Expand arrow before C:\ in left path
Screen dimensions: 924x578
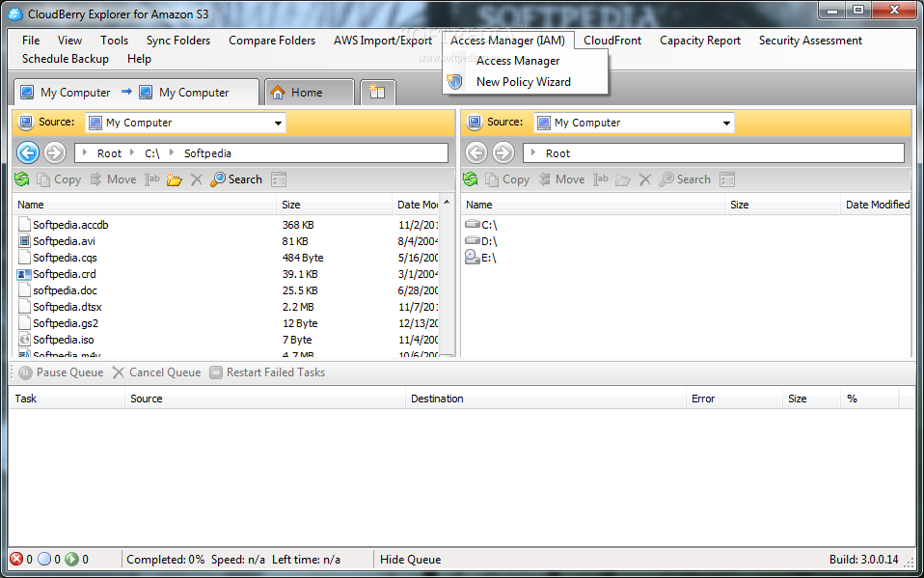click(x=132, y=153)
